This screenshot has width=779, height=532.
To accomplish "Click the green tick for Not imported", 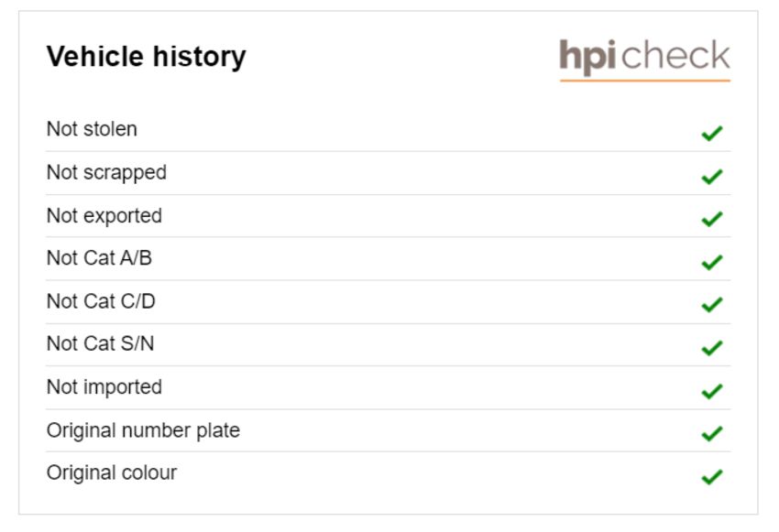I will coord(712,391).
